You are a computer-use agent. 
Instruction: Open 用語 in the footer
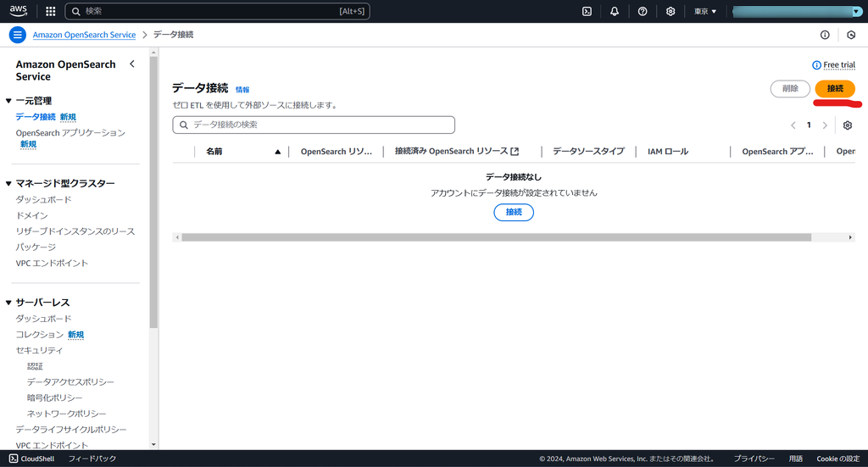[x=795, y=459]
